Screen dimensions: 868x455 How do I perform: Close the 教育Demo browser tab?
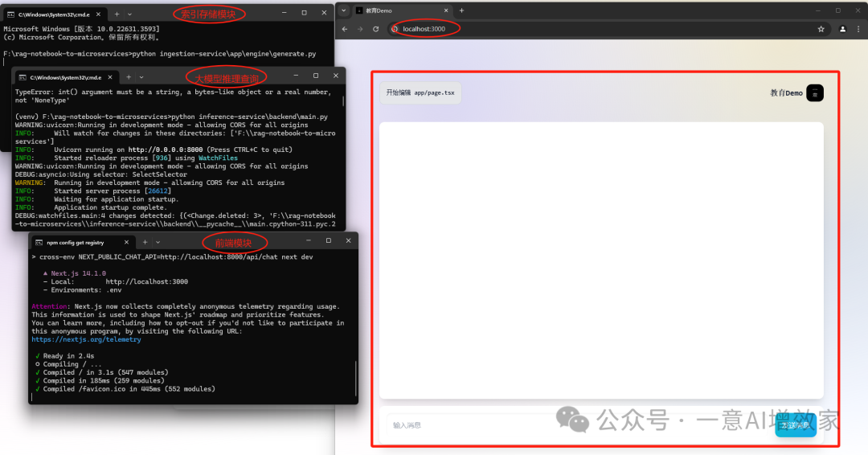[446, 10]
